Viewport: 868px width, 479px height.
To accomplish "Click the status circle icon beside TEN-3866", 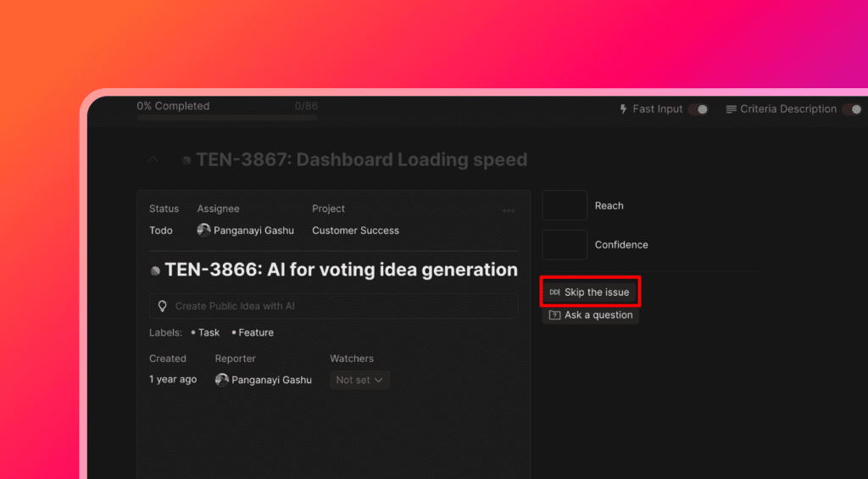I will (x=155, y=271).
